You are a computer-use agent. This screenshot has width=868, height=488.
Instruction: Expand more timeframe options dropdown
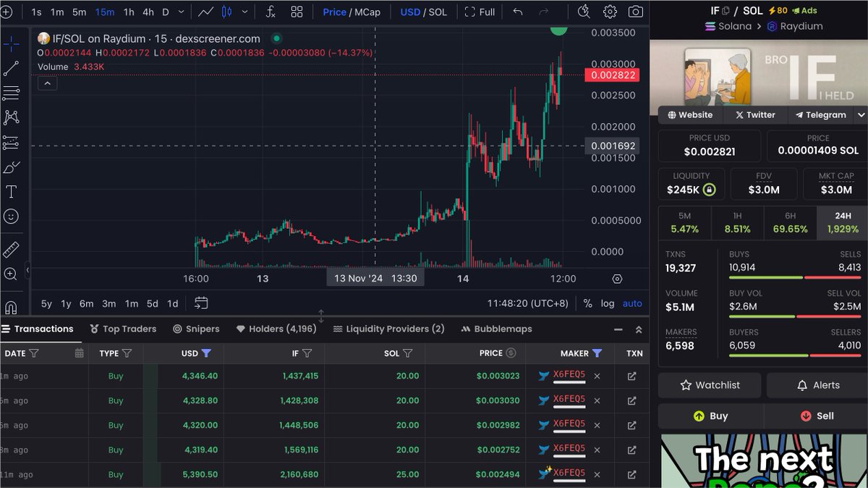click(181, 12)
